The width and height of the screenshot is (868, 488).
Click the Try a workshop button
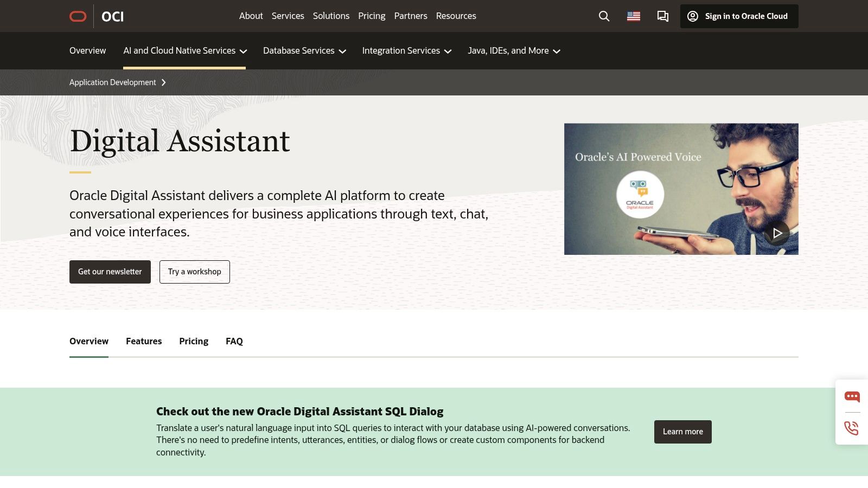click(x=194, y=272)
